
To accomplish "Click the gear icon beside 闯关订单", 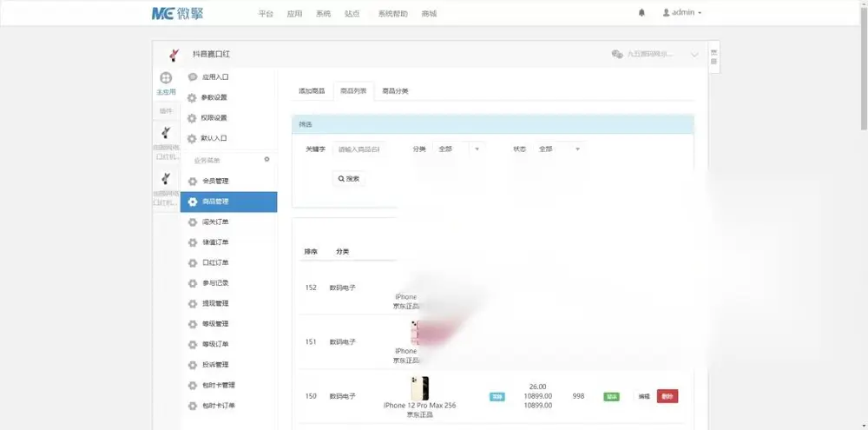I will point(192,222).
